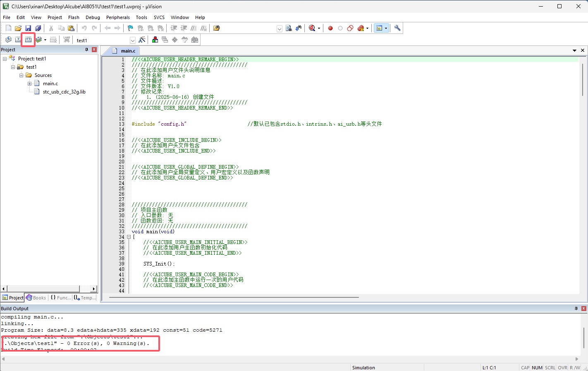
Task: Comment out the selection icon
Action: coord(194,28)
